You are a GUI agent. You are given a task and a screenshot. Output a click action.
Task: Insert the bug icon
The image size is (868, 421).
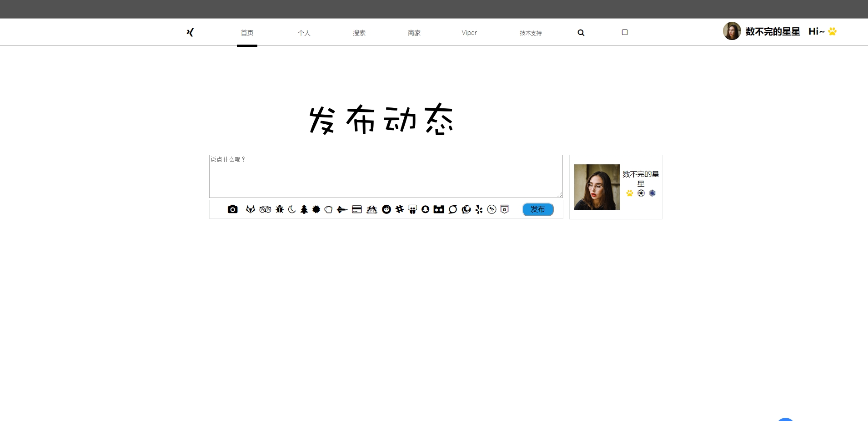click(280, 209)
